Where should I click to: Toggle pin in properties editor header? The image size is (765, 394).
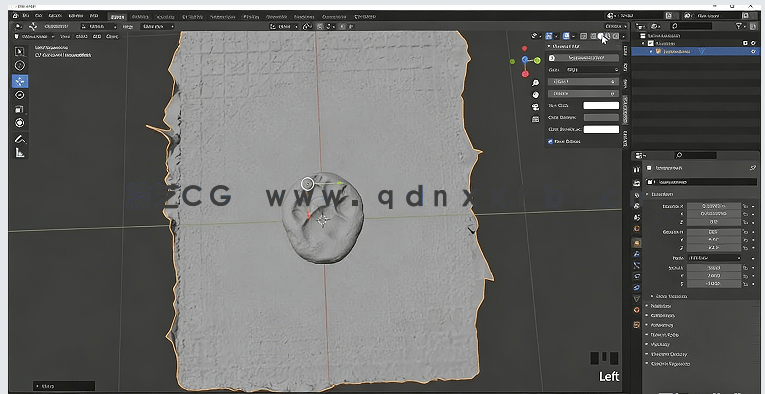(752, 168)
